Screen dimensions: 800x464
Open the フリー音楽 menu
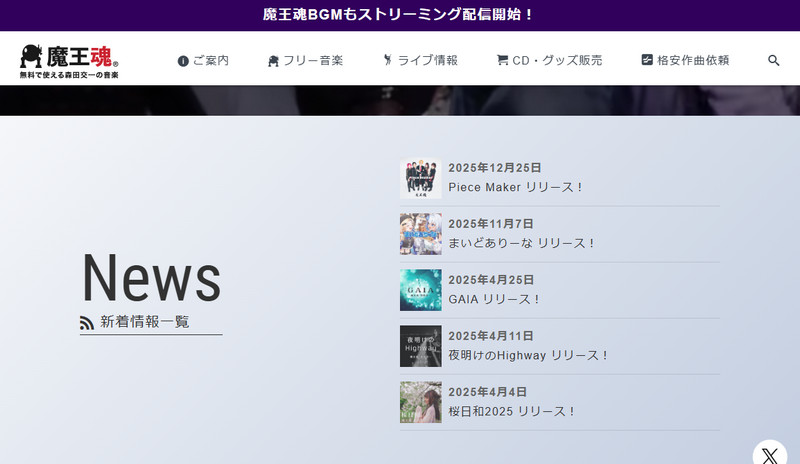[305, 61]
